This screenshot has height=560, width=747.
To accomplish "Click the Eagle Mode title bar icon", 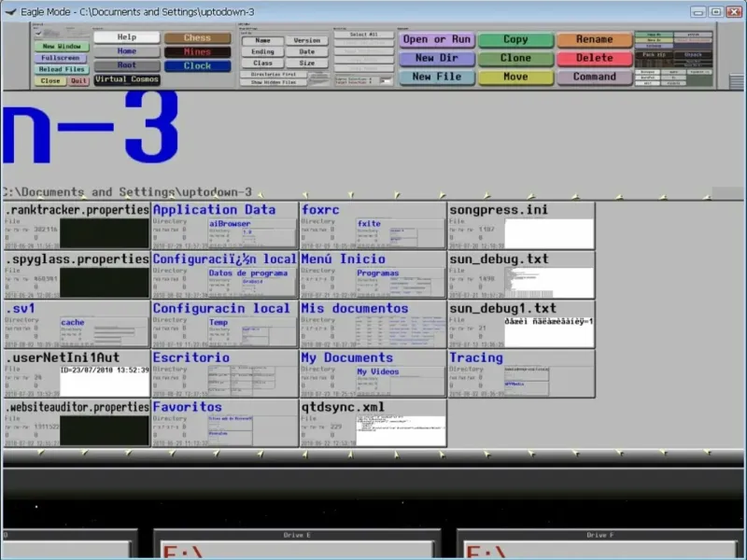I will tap(10, 11).
